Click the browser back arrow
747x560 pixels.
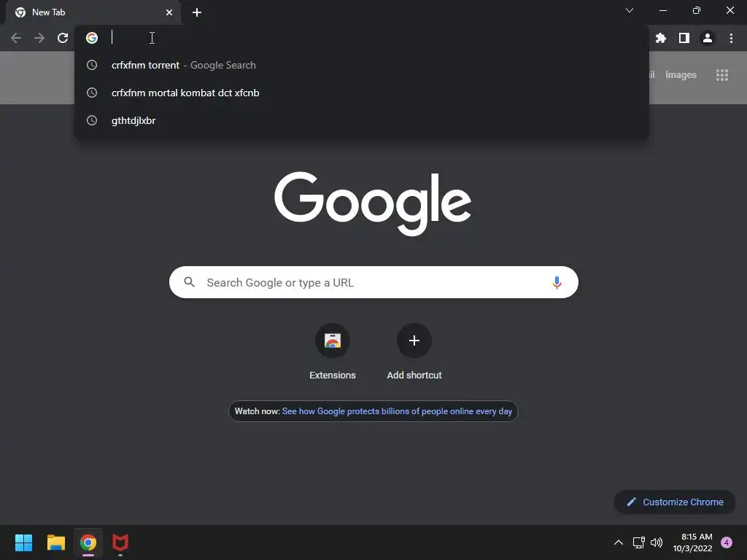[16, 38]
